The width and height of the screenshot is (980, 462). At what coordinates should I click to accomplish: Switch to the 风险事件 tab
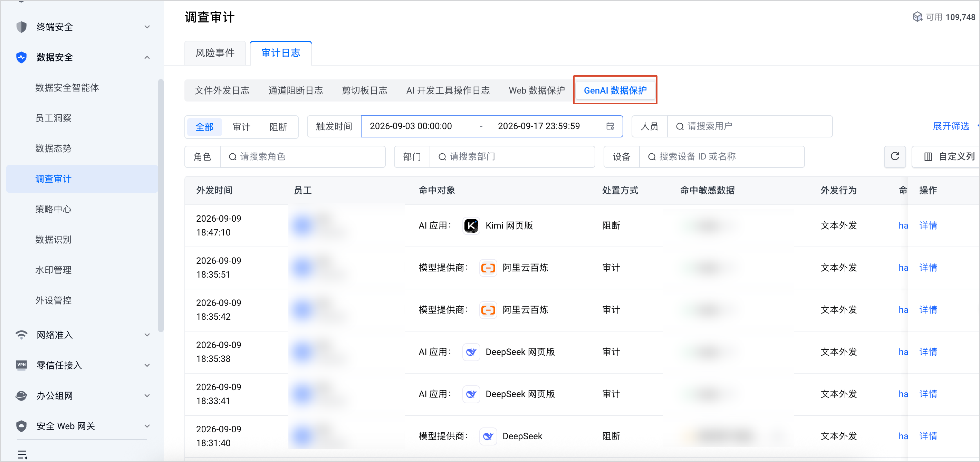pos(215,53)
